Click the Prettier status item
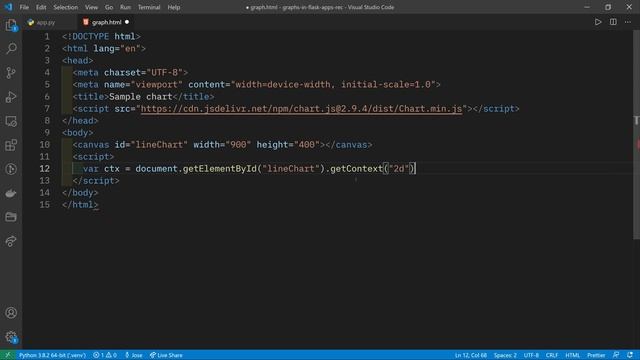This screenshot has width=640, height=360. click(x=596, y=355)
